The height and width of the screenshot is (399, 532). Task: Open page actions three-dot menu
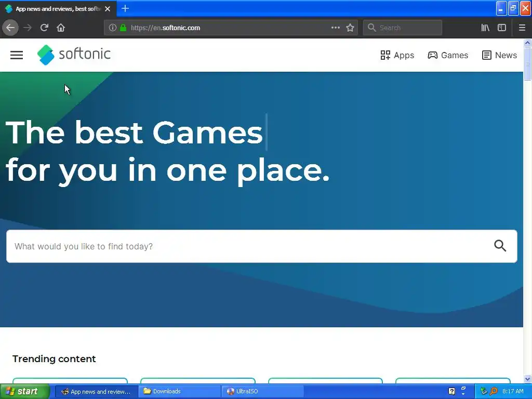tap(335, 28)
